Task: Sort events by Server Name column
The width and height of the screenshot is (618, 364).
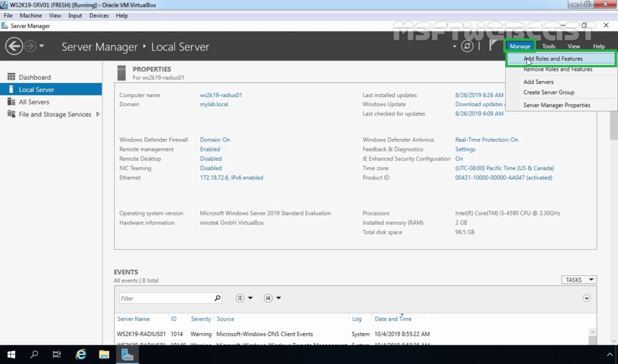Action: 133,319
